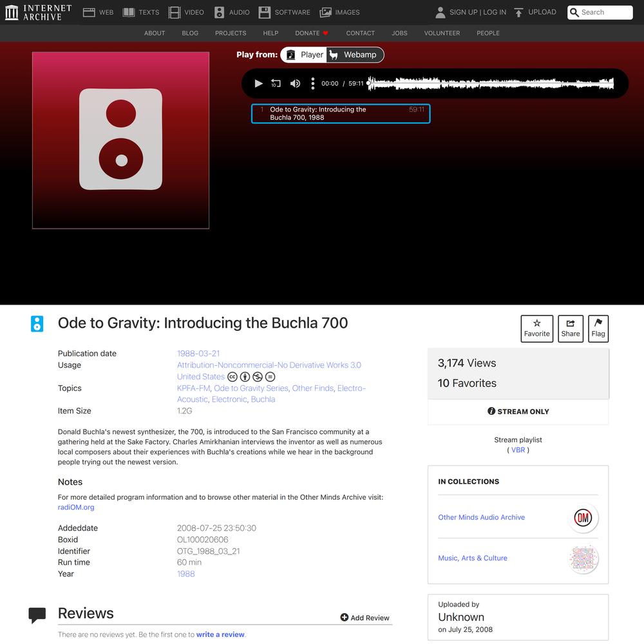Click the Upload icon in header
This screenshot has height=644, width=644.
pyautogui.click(x=518, y=12)
